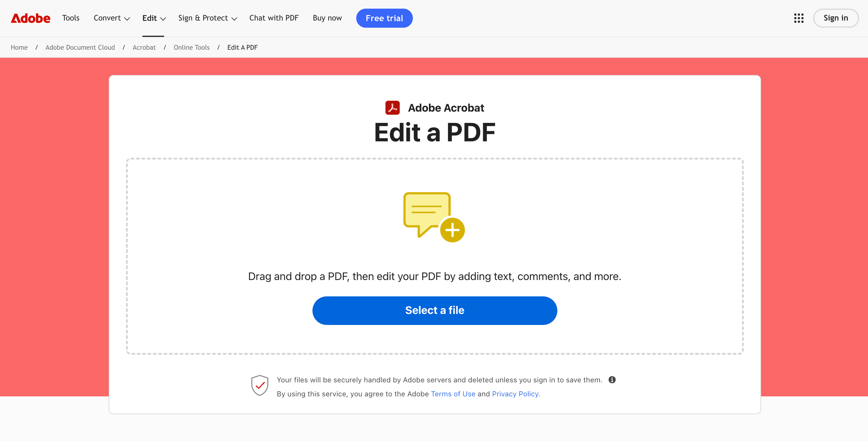Click the Sign in button
The image size is (868, 441).
836,18
